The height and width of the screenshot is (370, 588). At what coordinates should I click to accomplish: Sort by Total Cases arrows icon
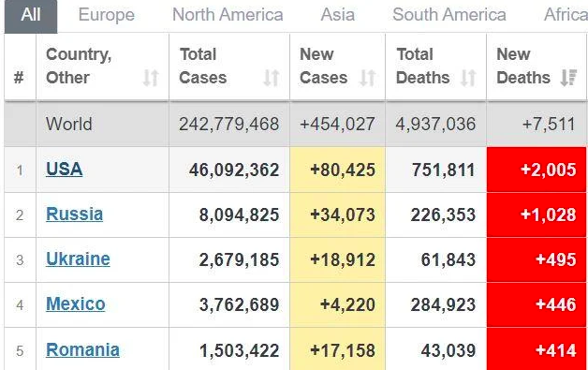(x=272, y=78)
